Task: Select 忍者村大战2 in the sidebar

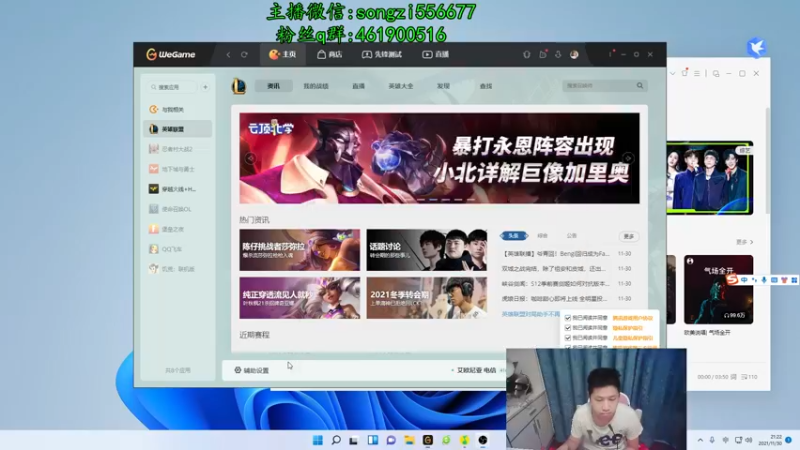Action: point(178,149)
